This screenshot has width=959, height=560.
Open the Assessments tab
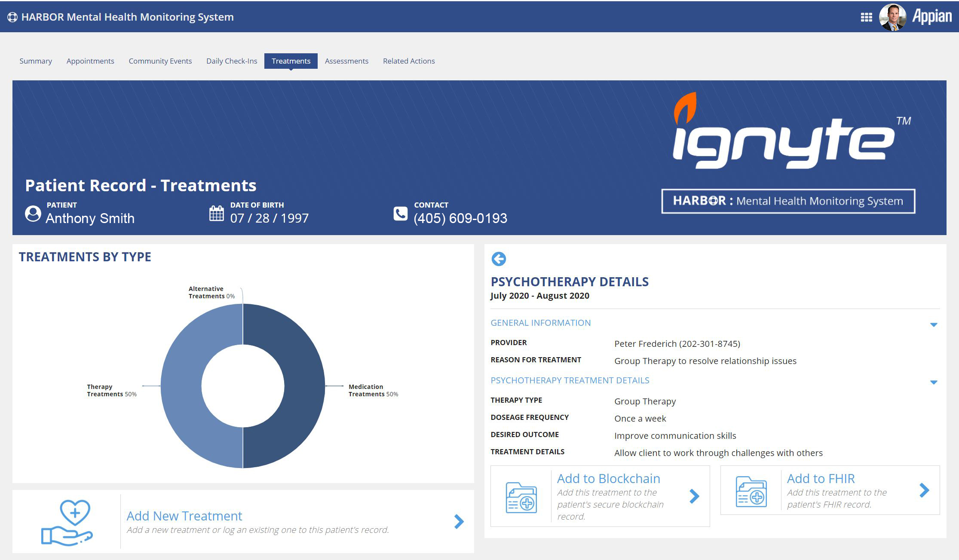pyautogui.click(x=346, y=61)
